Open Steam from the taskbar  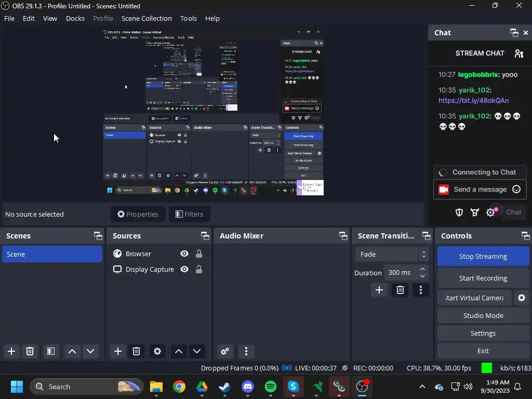pos(224,387)
